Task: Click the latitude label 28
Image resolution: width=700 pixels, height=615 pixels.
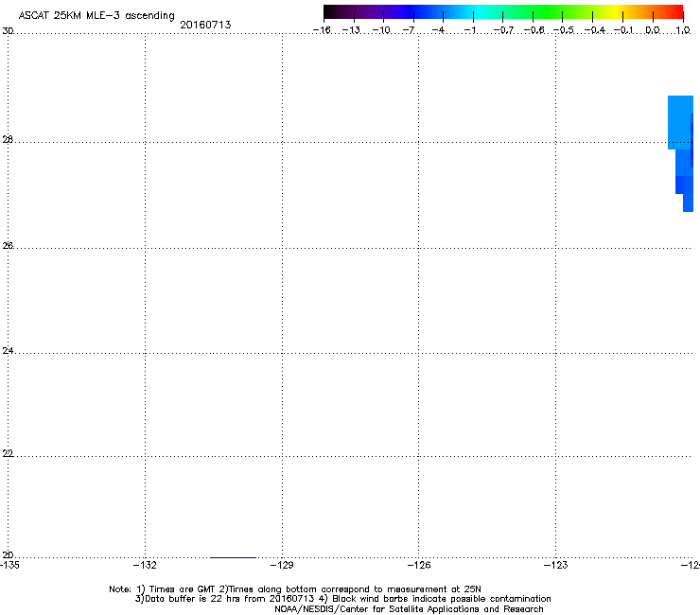Action: (x=8, y=140)
